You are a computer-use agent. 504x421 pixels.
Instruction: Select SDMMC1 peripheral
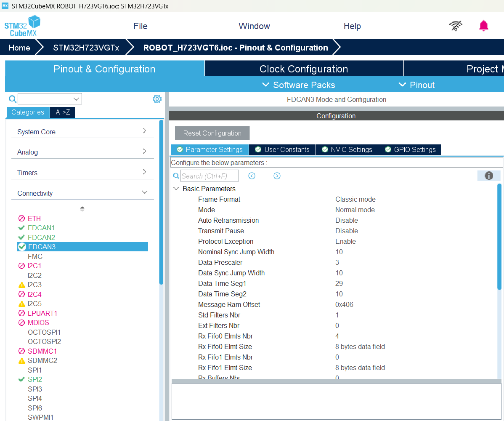(x=42, y=351)
